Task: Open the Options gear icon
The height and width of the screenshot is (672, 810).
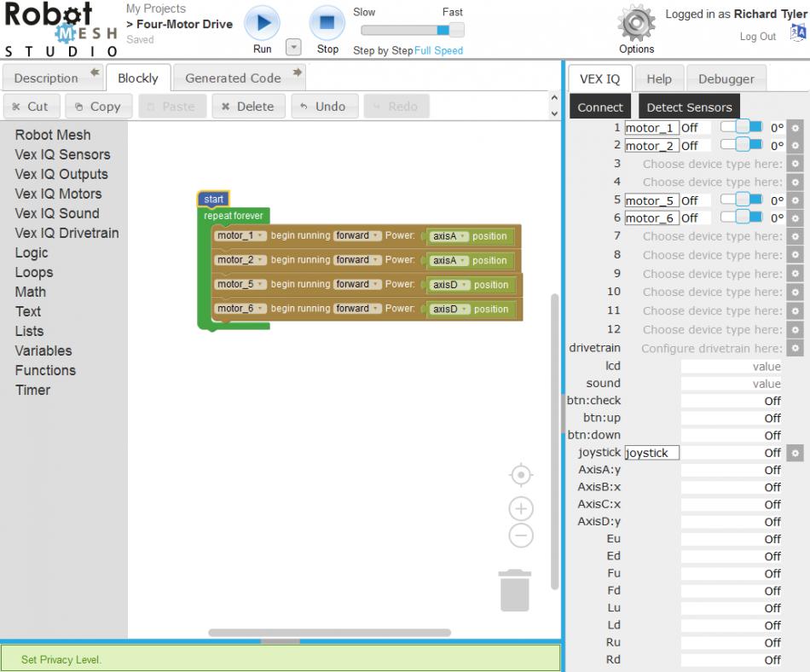Action: [636, 23]
